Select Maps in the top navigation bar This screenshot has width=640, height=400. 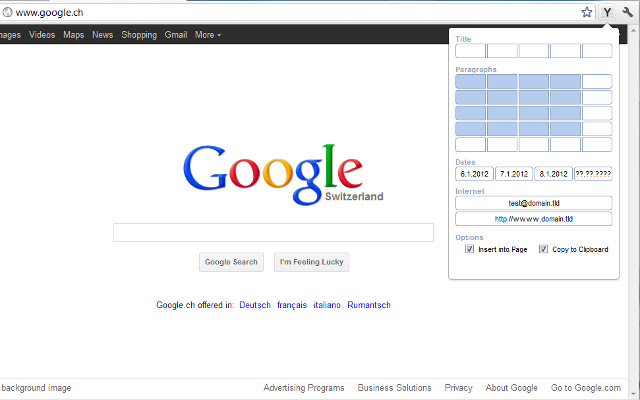coord(73,35)
